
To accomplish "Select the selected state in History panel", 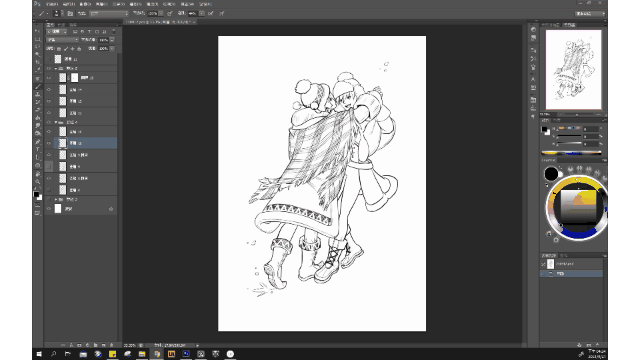I will [x=572, y=273].
